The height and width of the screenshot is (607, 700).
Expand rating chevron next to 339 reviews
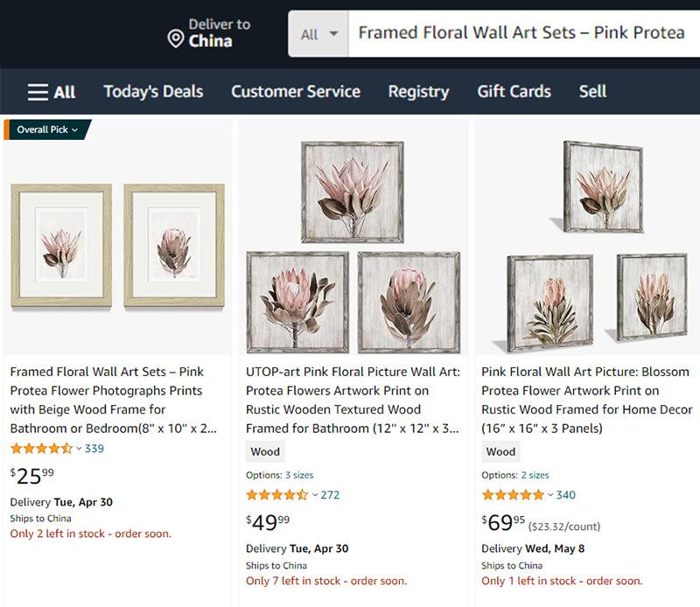pyautogui.click(x=79, y=449)
